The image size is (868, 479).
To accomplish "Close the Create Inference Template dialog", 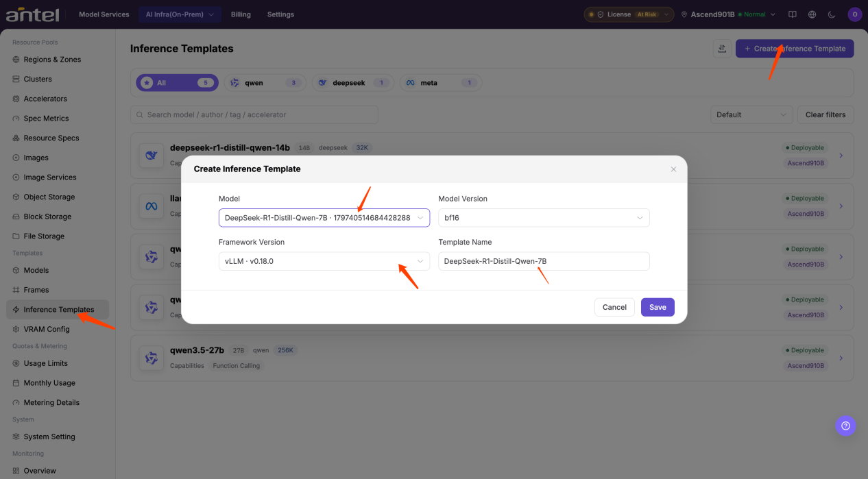I will [x=673, y=169].
